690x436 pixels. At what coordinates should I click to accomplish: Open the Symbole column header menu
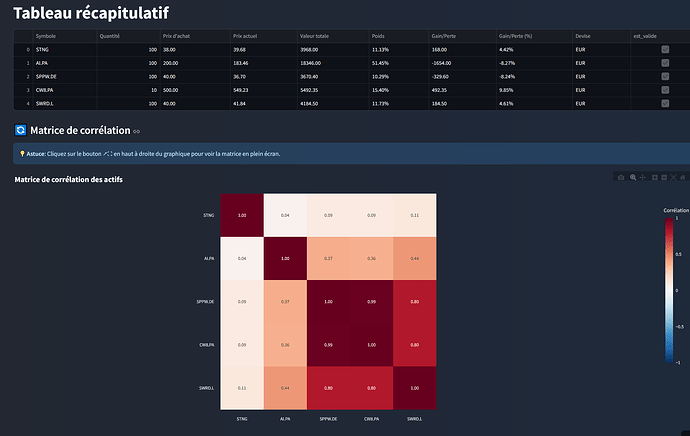(x=47, y=35)
